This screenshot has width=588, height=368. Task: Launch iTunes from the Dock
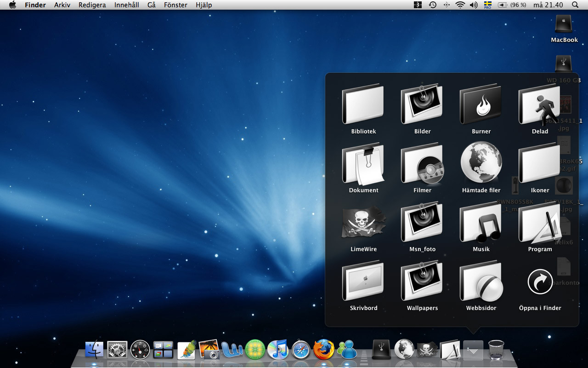point(278,350)
